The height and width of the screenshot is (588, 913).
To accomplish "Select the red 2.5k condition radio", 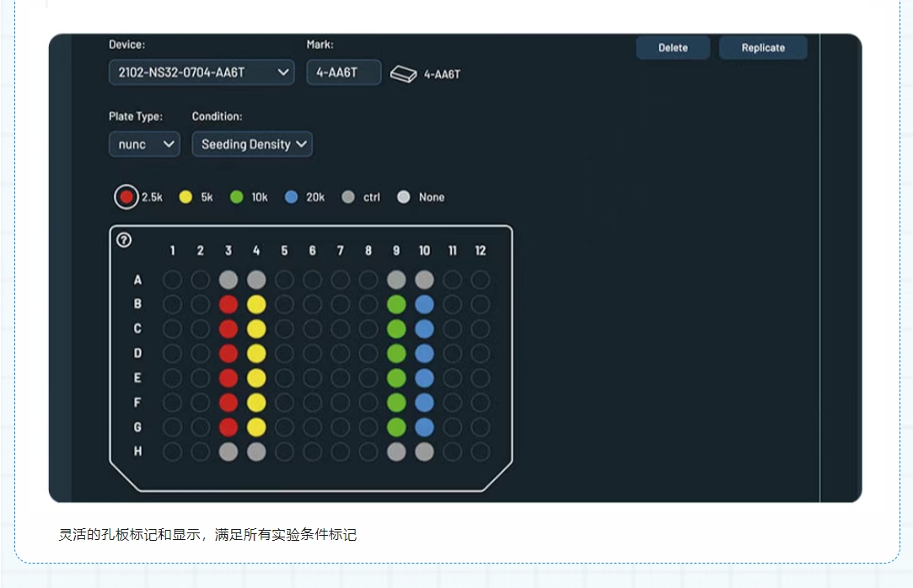I will click(x=126, y=197).
